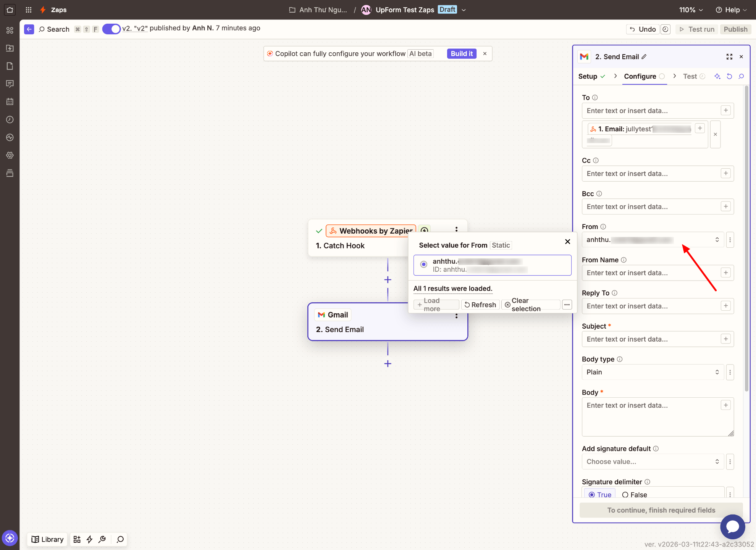The height and width of the screenshot is (550, 756).
Task: Open the sidebar notes document icon
Action: click(x=10, y=66)
